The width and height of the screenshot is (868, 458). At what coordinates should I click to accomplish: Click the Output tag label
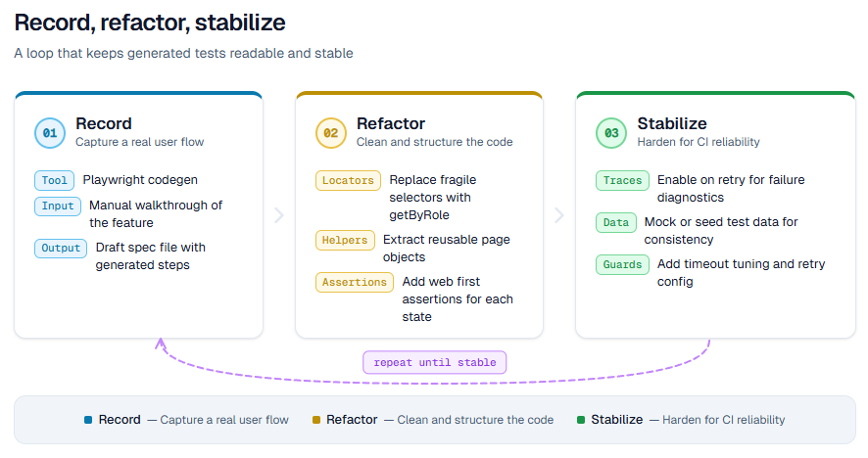point(61,248)
